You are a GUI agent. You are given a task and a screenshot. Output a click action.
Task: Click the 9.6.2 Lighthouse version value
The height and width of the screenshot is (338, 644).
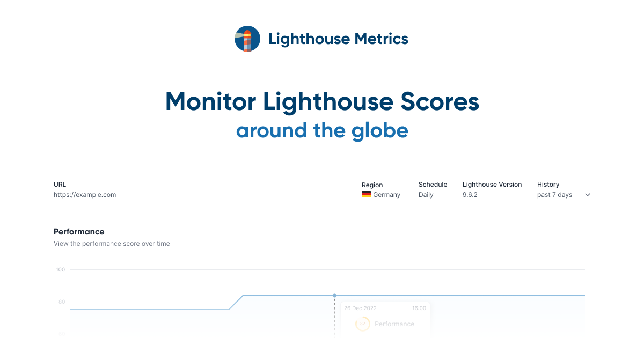[470, 195]
